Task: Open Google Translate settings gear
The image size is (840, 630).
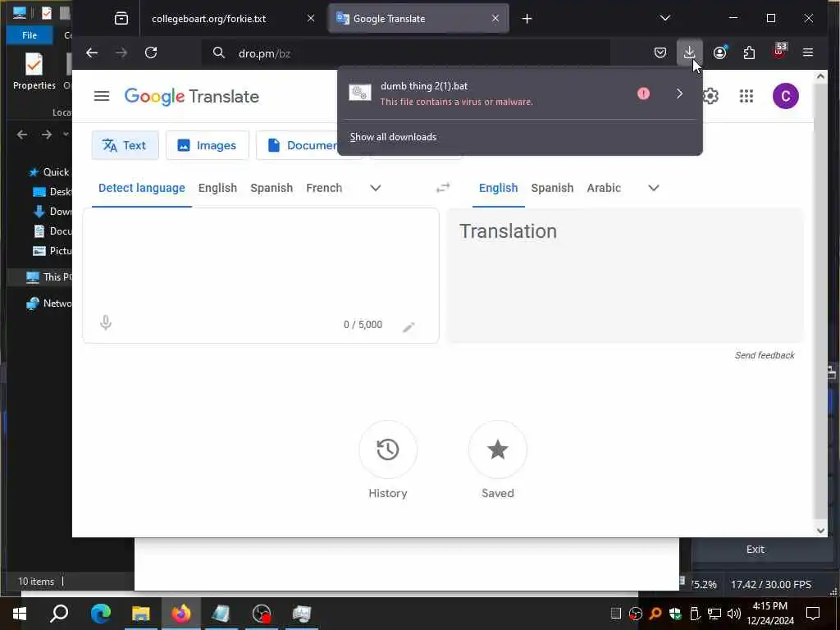Action: 711,97
